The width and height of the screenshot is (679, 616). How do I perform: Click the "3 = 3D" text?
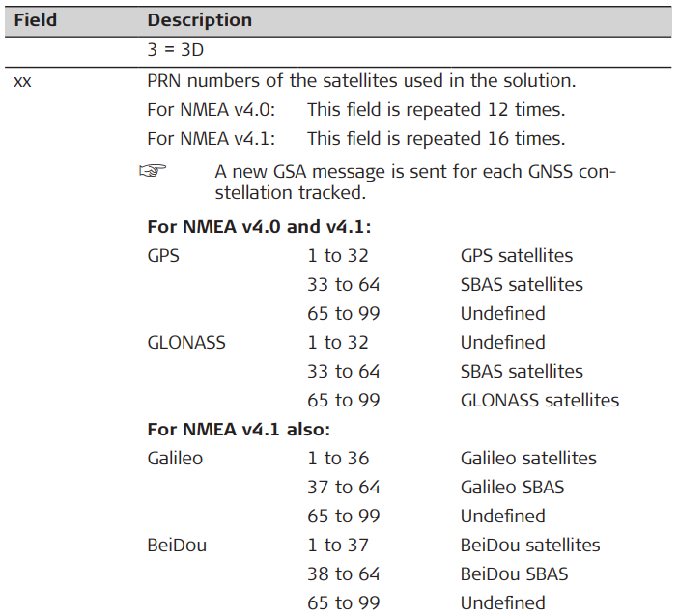click(178, 49)
